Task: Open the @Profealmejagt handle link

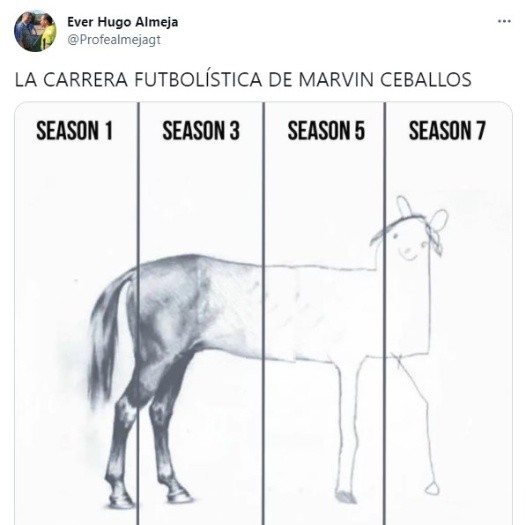Action: 114,40
